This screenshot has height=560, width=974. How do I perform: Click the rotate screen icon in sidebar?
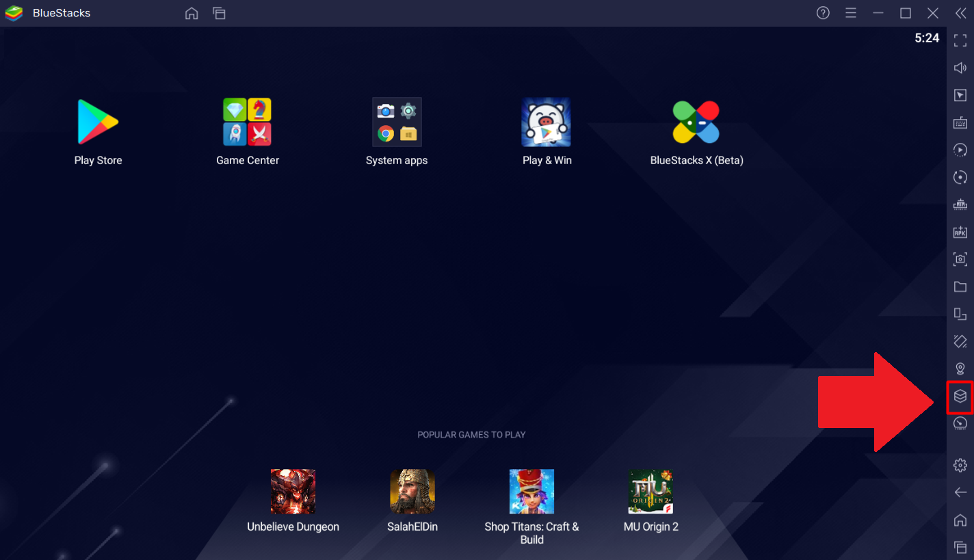(960, 314)
